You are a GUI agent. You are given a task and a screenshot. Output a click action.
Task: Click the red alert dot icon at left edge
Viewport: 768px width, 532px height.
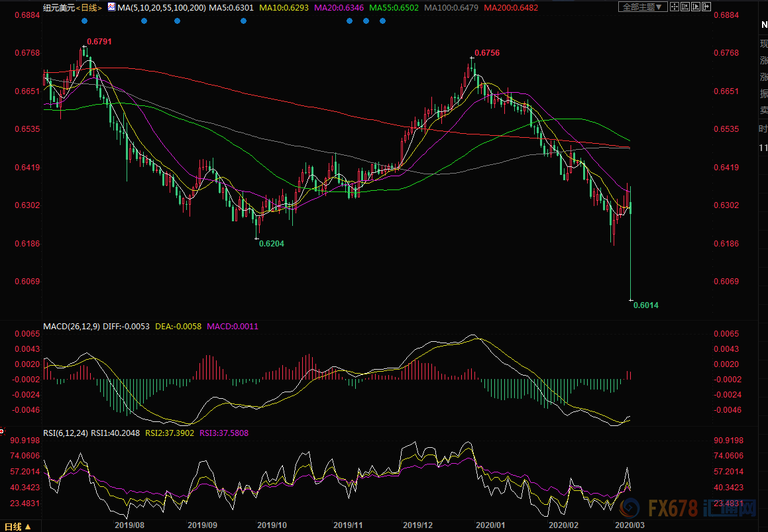[x=2, y=431]
